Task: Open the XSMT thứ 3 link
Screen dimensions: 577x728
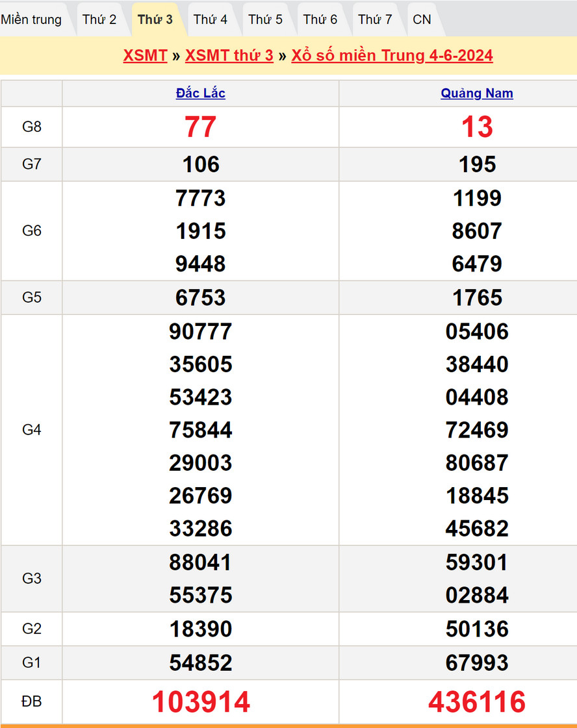Action: click(x=229, y=55)
